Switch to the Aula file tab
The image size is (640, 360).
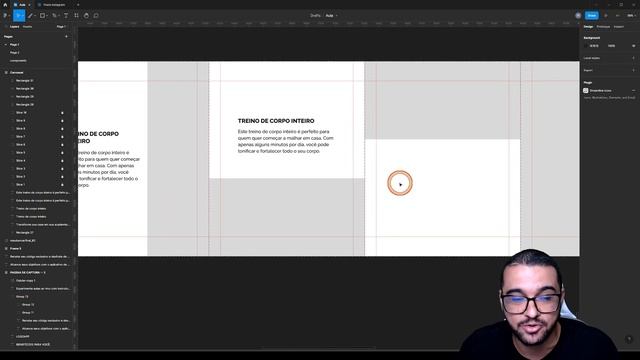point(22,5)
